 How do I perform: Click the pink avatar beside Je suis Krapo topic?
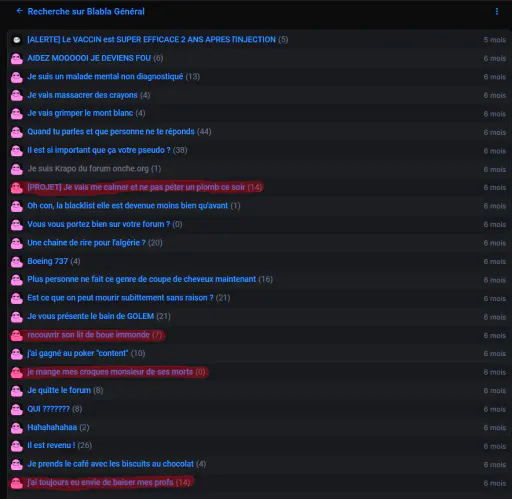(x=17, y=169)
